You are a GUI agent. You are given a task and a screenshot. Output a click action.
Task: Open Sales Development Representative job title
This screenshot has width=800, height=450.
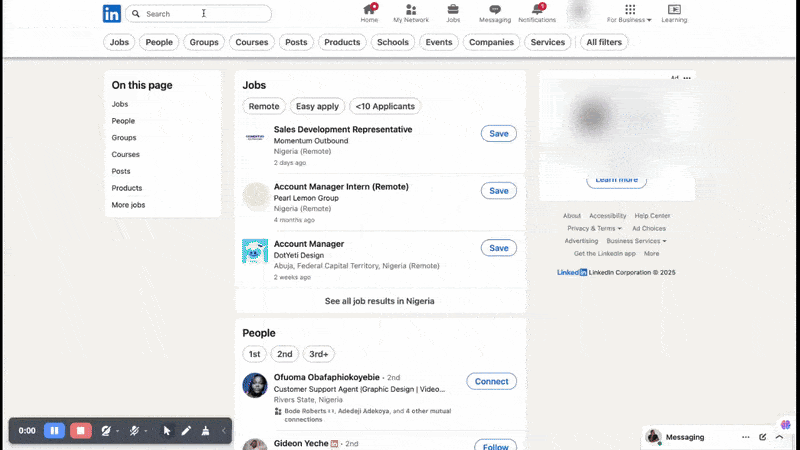(x=343, y=130)
